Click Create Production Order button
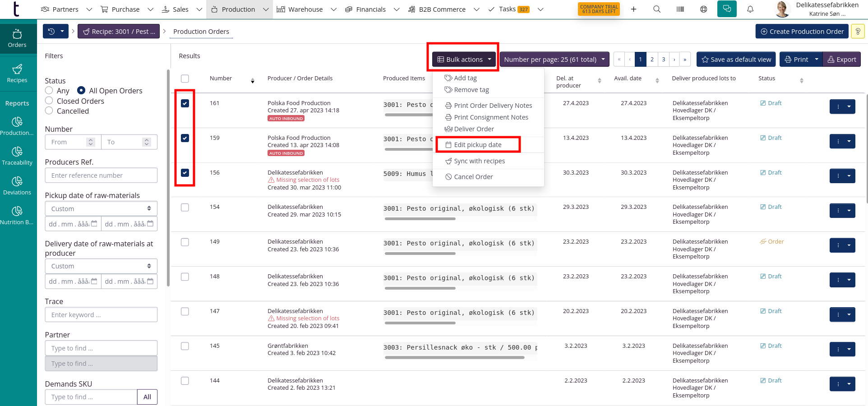868x406 pixels. point(802,32)
